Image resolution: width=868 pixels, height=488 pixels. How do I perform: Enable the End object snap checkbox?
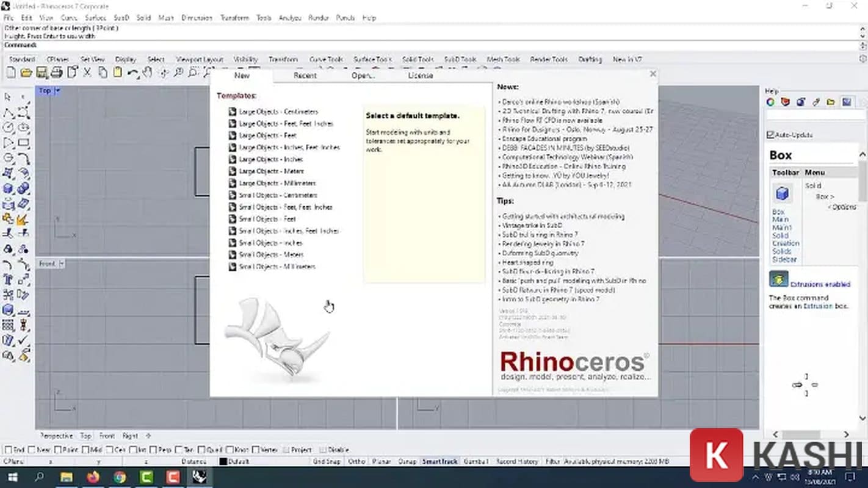click(8, 450)
